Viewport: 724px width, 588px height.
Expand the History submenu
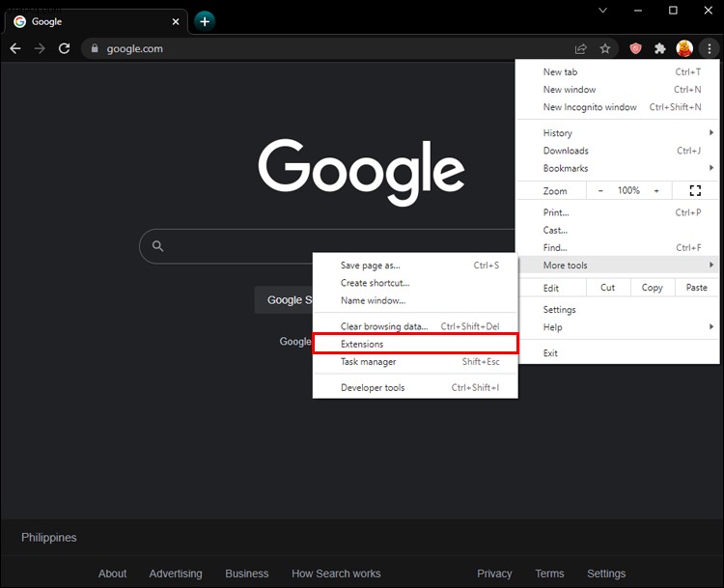click(618, 133)
